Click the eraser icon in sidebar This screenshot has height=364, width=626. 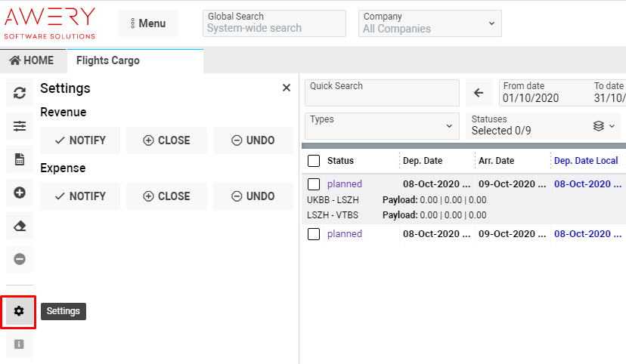[x=20, y=226]
